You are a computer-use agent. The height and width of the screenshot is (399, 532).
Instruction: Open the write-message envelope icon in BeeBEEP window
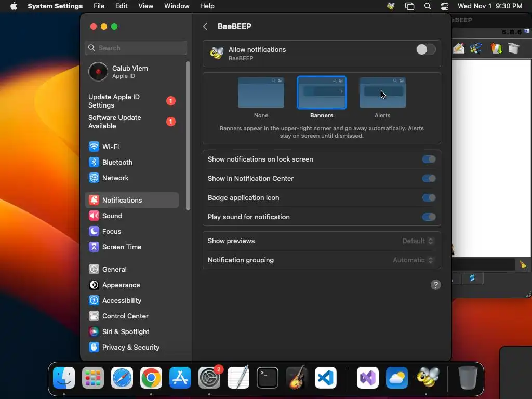click(x=459, y=48)
